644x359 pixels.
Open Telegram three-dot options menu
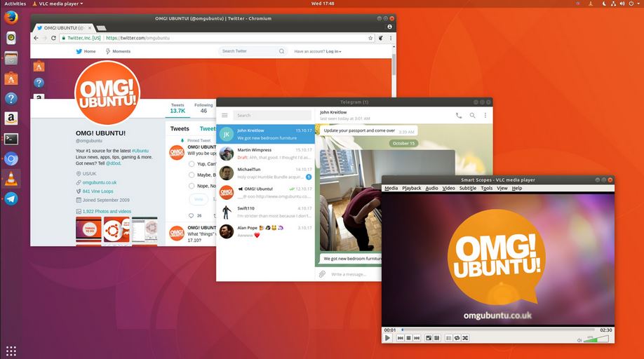click(x=485, y=116)
